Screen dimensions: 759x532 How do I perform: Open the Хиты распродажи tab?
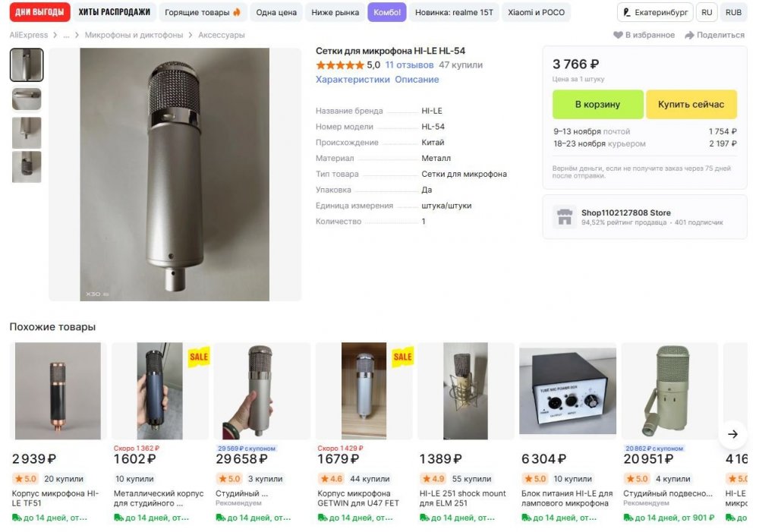coord(114,12)
